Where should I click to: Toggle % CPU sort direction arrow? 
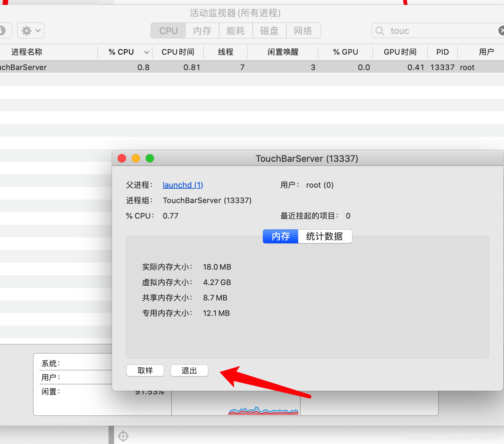147,53
